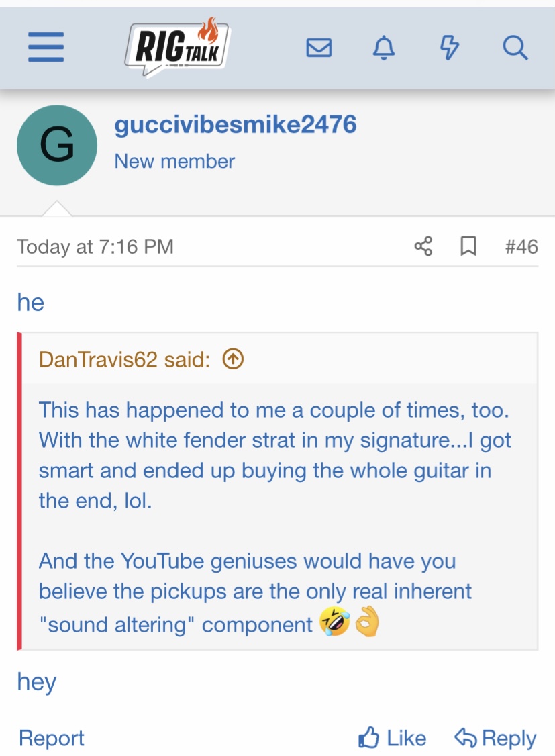This screenshot has height=756, width=555.
Task: Open the alerts bell icon
Action: (x=384, y=48)
